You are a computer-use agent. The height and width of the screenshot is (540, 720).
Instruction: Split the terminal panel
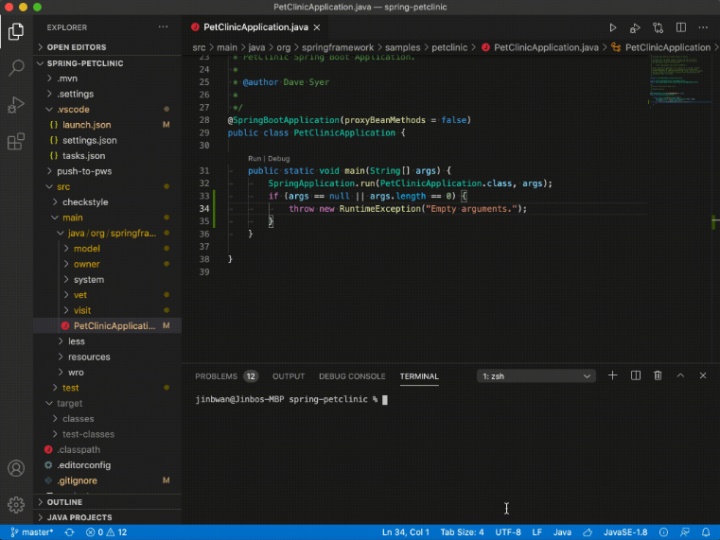[x=636, y=376]
